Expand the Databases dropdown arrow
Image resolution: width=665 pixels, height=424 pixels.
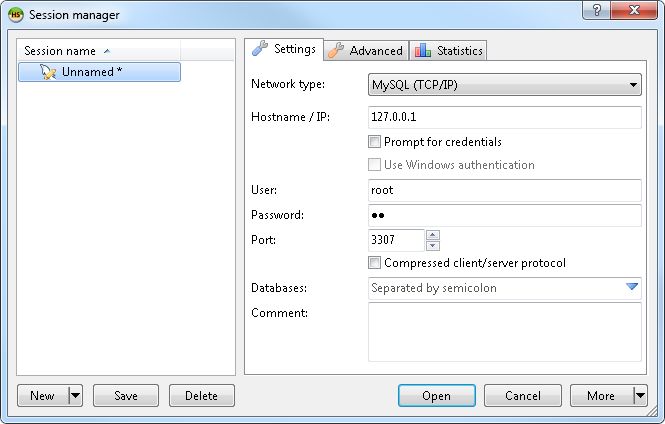point(632,287)
